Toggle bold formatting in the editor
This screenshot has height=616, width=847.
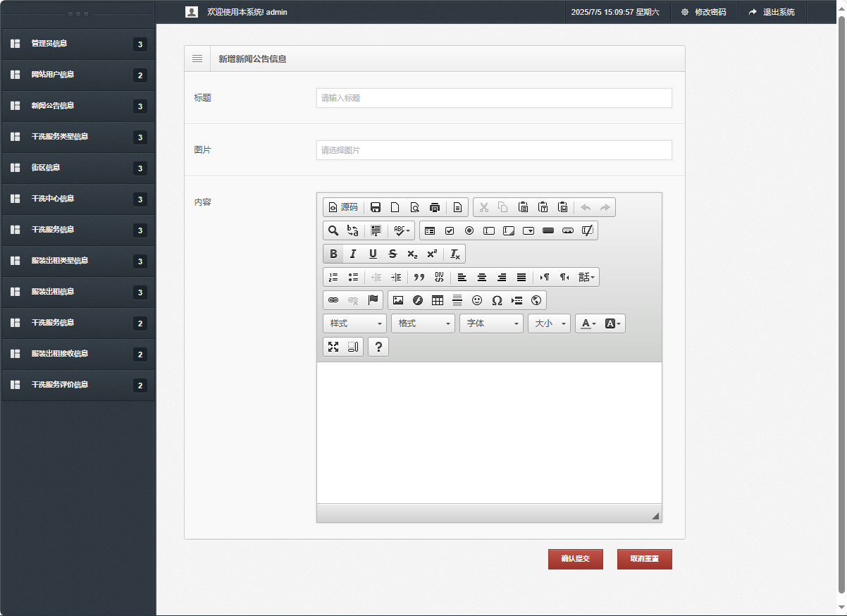(333, 254)
